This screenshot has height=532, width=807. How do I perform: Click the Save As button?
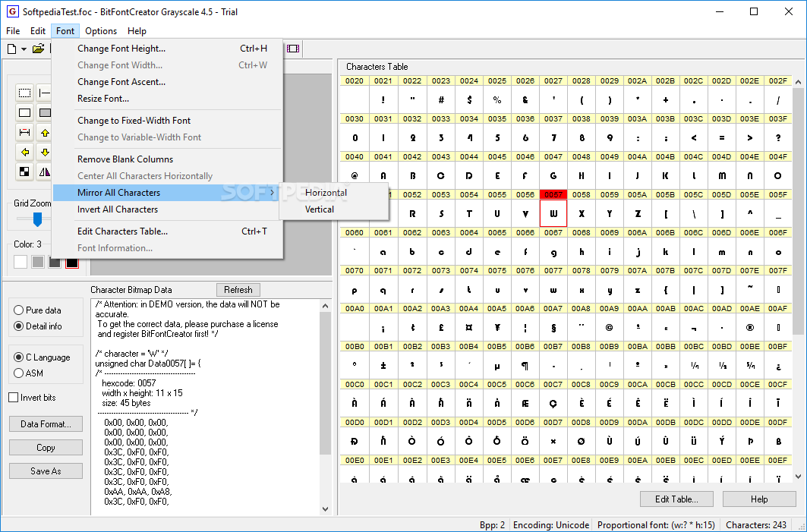point(46,471)
